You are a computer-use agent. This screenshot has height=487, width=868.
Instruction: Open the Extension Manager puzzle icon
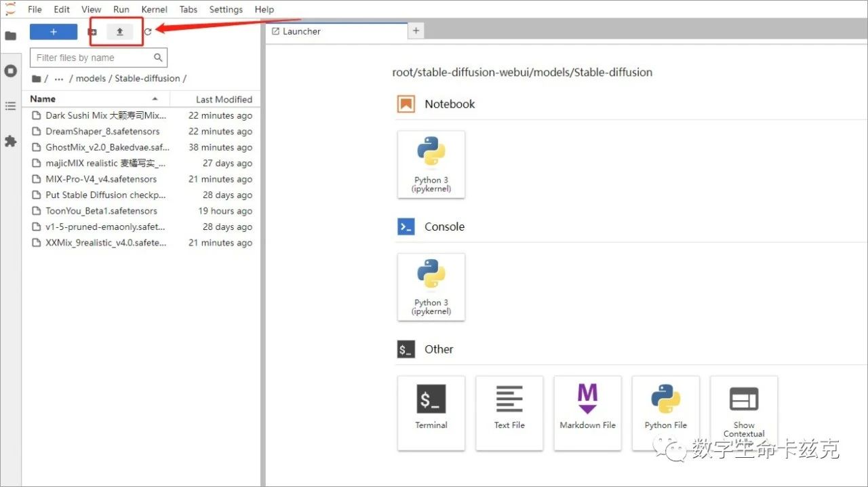[11, 141]
